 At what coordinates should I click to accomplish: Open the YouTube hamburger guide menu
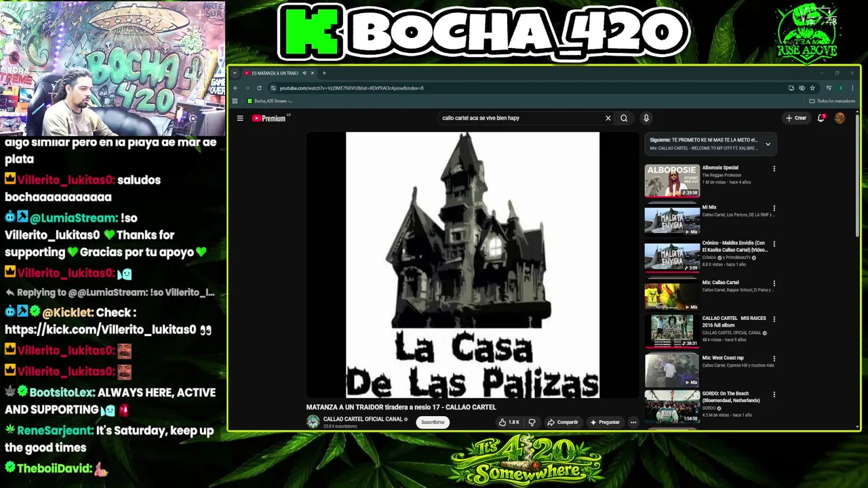tap(240, 118)
